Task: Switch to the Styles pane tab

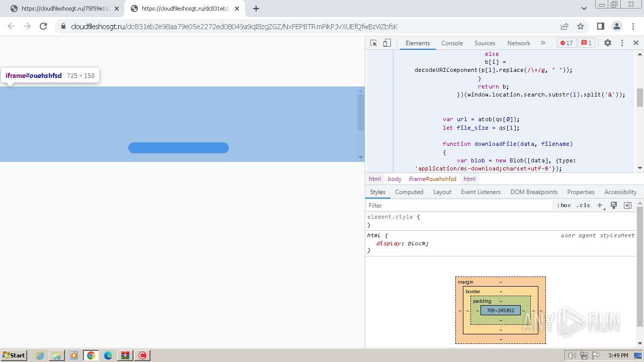Action: tap(377, 192)
